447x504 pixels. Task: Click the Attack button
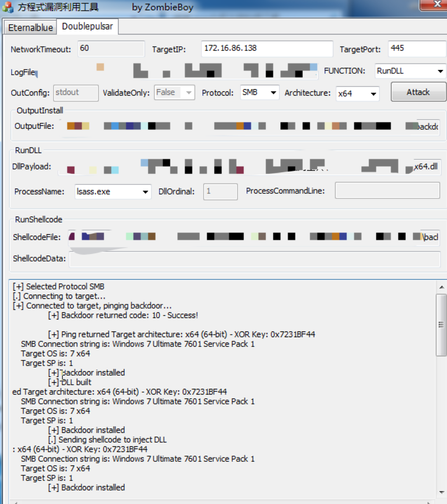click(419, 92)
